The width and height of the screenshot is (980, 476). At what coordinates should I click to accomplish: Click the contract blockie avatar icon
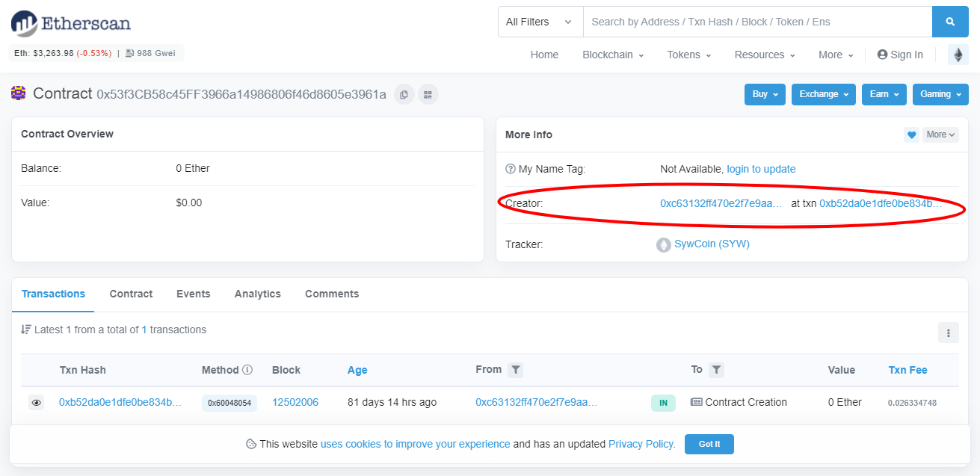click(19, 93)
